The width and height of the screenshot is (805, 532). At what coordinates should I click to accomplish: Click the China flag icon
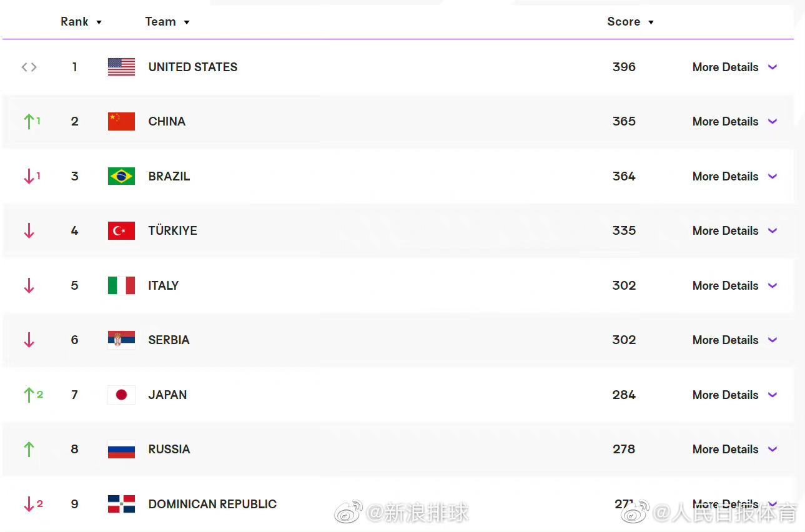(x=121, y=122)
